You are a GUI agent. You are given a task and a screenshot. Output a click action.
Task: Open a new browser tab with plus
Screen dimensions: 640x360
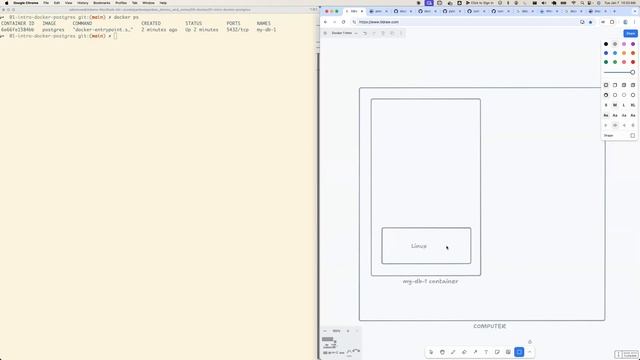pyautogui.click(x=614, y=11)
